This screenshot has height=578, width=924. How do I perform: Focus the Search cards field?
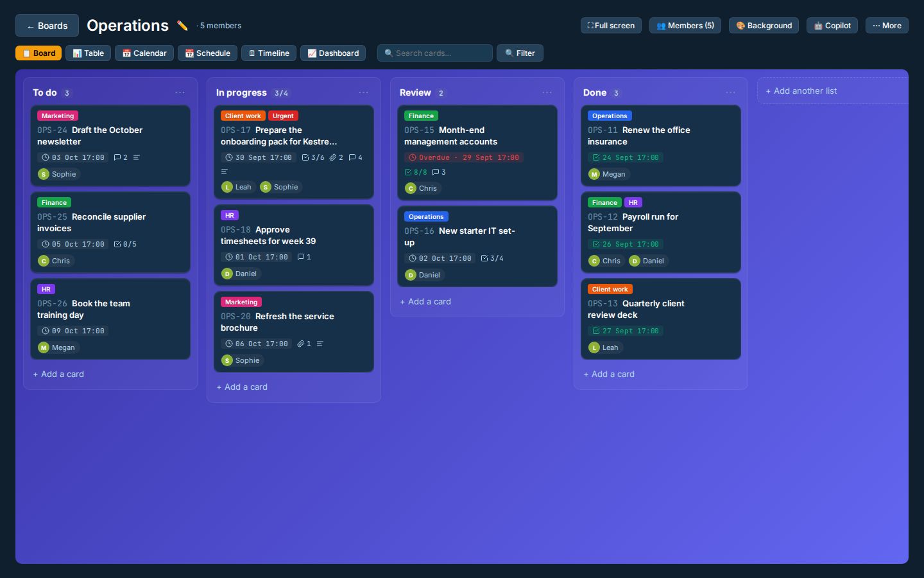(435, 53)
